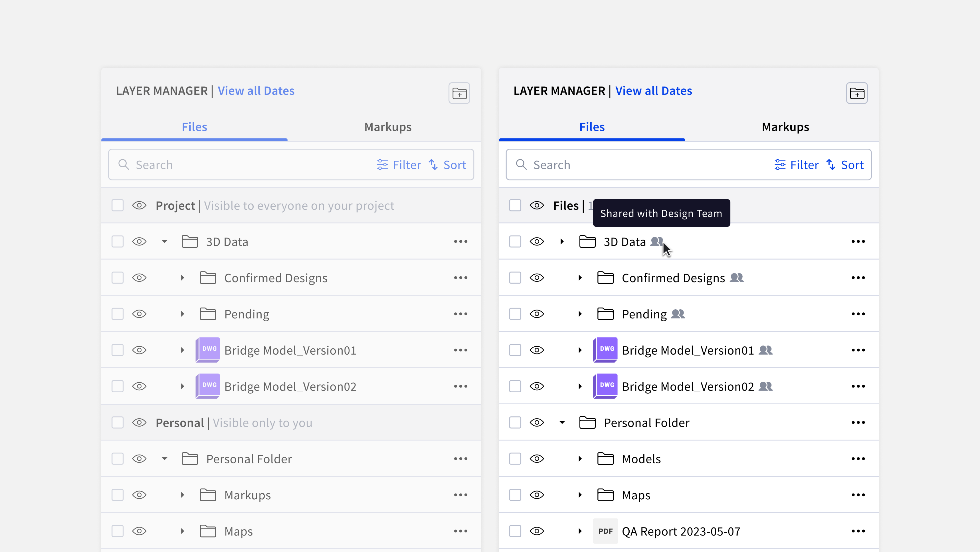Open more options for Bridge Model_Version01 left panel
The image size is (980, 552).
(x=460, y=350)
